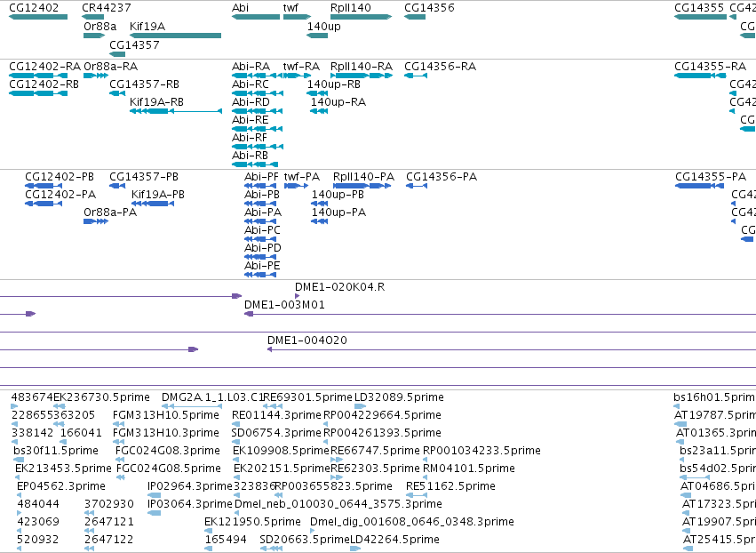Click the CG14357 gene label
Viewport: 756px width, 553px height.
point(134,44)
